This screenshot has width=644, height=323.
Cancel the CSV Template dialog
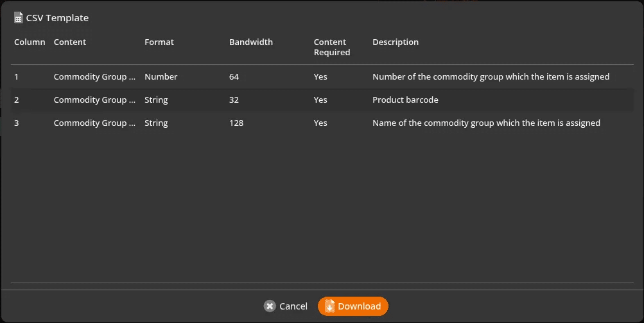(x=286, y=306)
